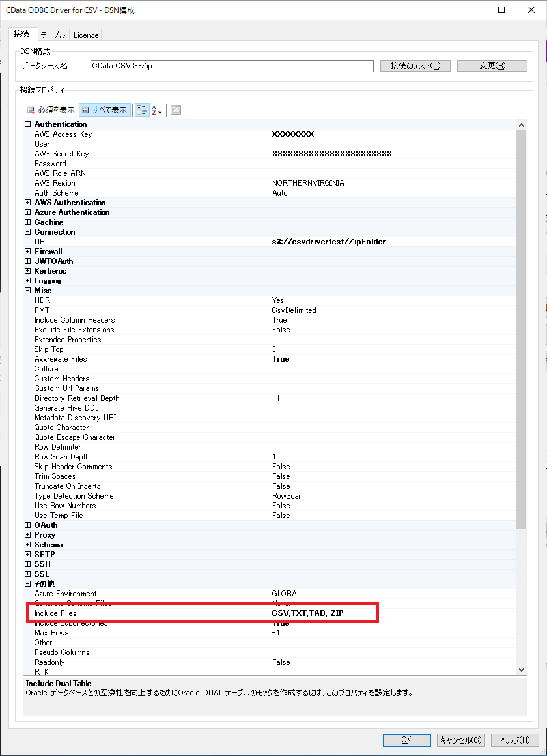Select the Type Detection Scheme value RowScan

pos(287,496)
